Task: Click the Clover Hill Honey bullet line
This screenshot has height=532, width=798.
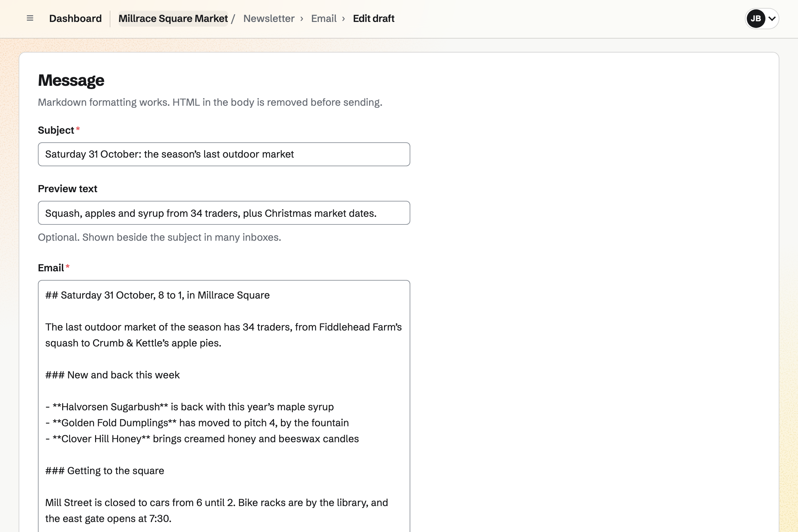Action: pyautogui.click(x=202, y=439)
